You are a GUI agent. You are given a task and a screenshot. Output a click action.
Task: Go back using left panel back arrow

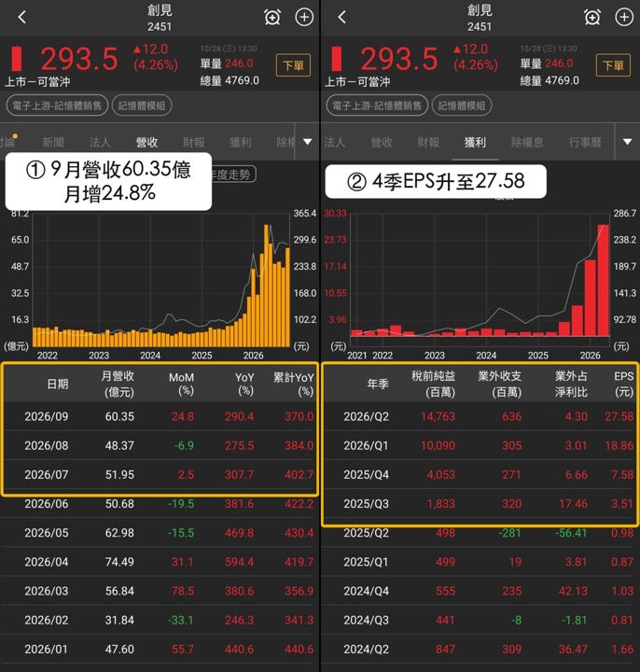22,17
